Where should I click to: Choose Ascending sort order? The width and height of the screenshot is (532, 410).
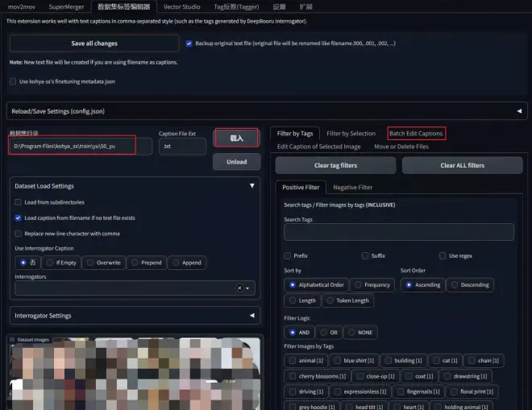click(422, 285)
